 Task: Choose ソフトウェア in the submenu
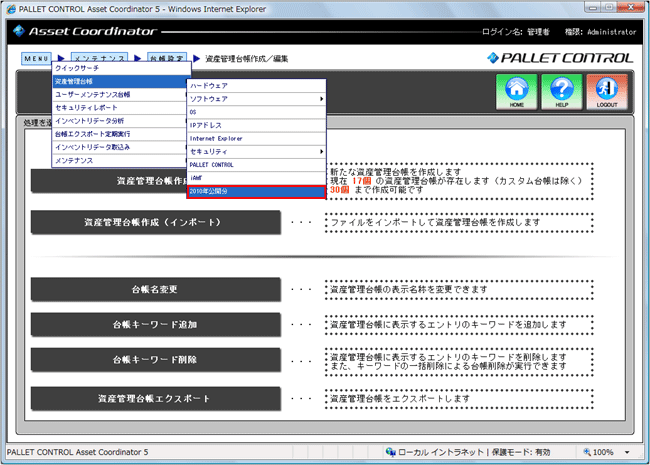tap(256, 99)
